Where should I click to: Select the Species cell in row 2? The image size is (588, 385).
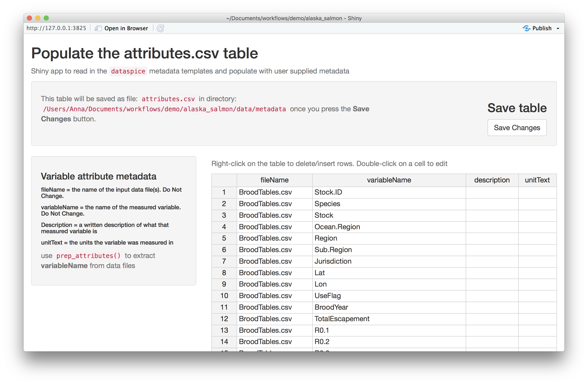click(327, 204)
